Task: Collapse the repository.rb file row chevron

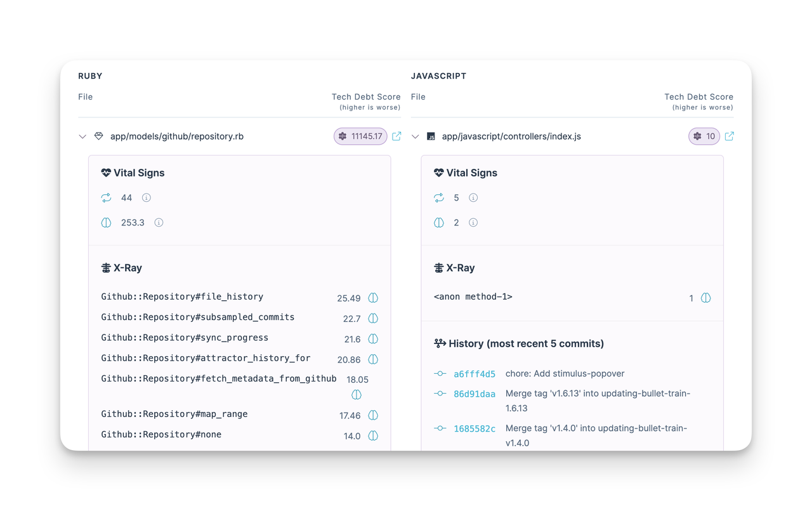Action: tap(82, 136)
